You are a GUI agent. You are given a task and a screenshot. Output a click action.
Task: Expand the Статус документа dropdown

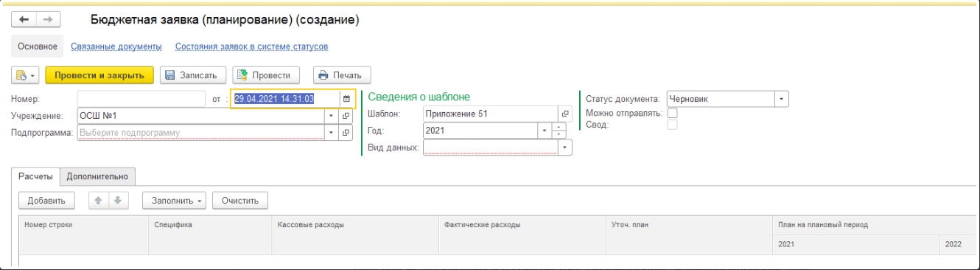[x=782, y=99]
